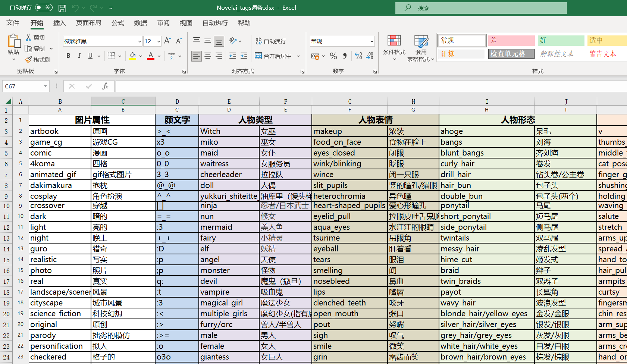Apply red font color
The image size is (627, 364).
pos(151,56)
